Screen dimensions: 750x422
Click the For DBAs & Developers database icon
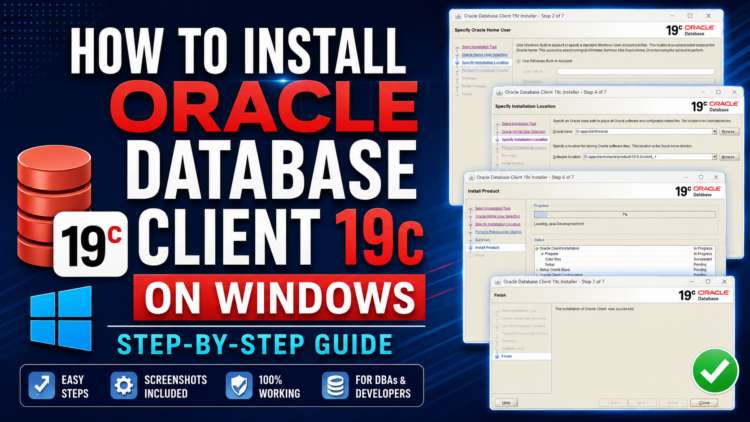click(x=335, y=386)
